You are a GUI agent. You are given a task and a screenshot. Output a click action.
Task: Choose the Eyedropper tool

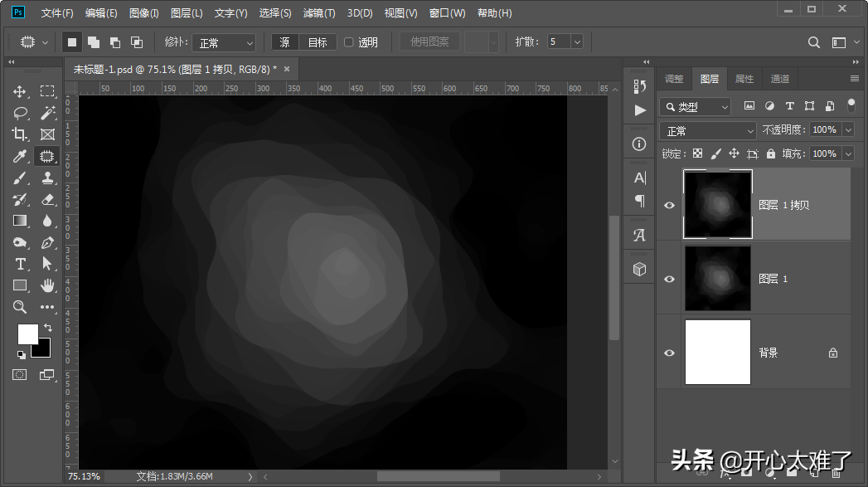pyautogui.click(x=20, y=156)
